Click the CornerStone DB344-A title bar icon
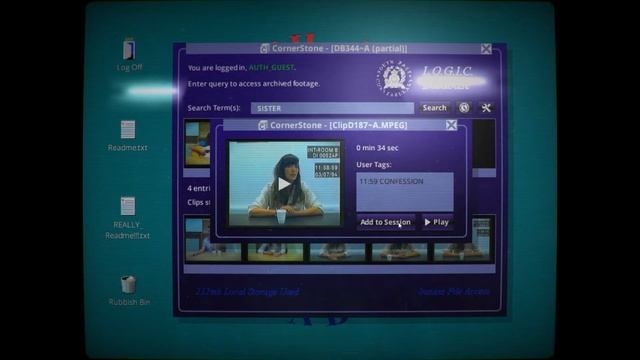640x360 pixels. pos(264,49)
